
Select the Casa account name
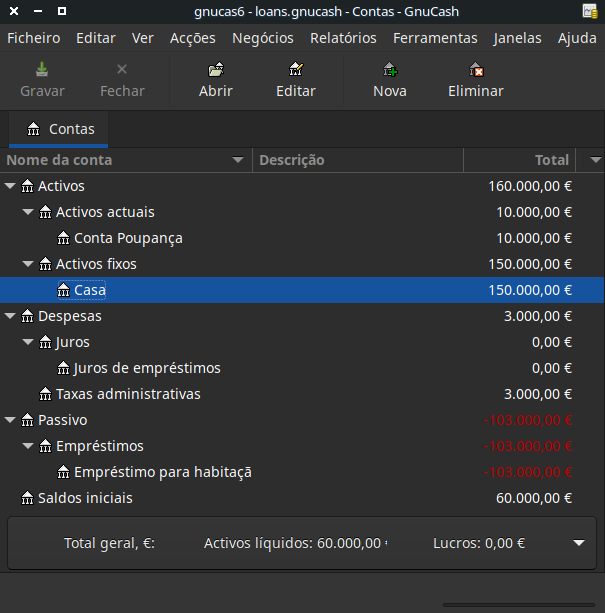89,290
